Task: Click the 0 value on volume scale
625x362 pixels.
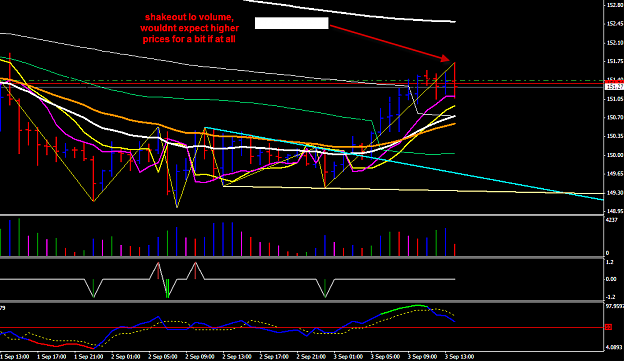Action: (607, 253)
